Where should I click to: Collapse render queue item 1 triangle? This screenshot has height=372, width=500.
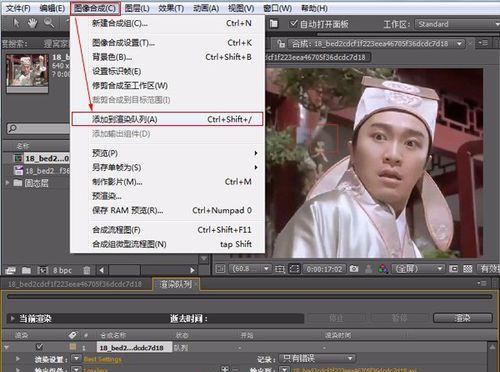click(x=6, y=347)
